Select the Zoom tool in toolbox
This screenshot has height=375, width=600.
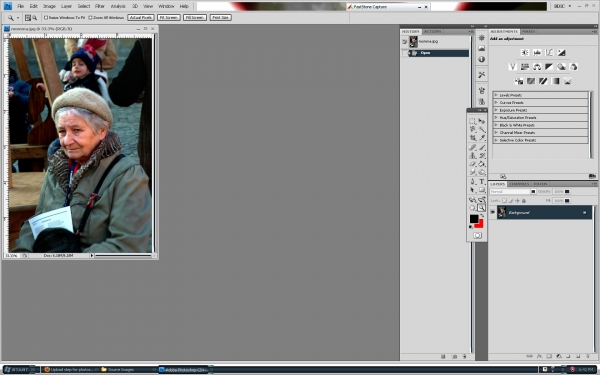(x=482, y=208)
